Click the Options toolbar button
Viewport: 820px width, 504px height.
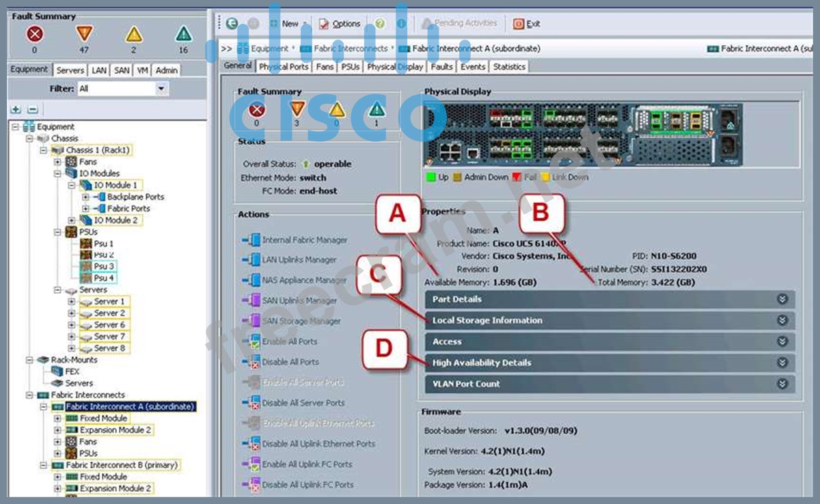click(340, 24)
